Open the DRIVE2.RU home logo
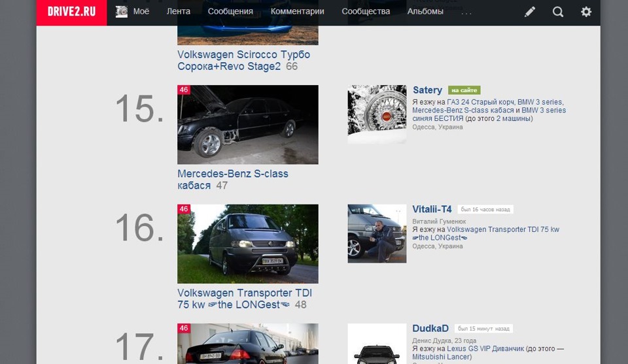This screenshot has height=364, width=628. click(x=72, y=12)
